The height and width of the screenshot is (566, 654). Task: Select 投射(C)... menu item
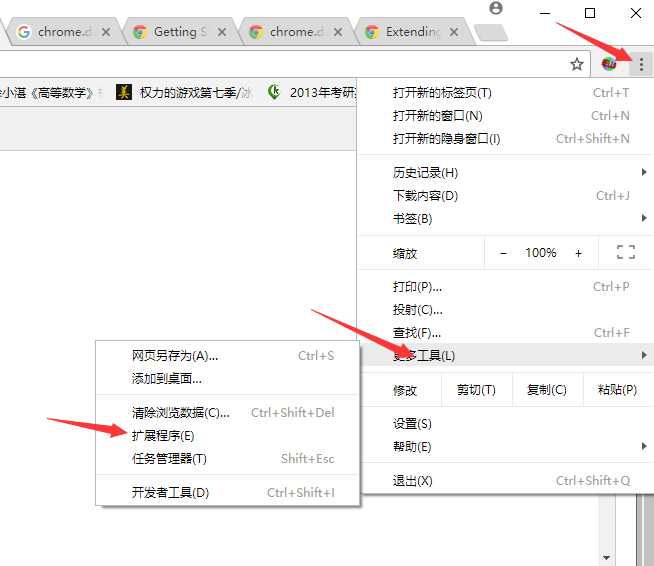coord(506,309)
